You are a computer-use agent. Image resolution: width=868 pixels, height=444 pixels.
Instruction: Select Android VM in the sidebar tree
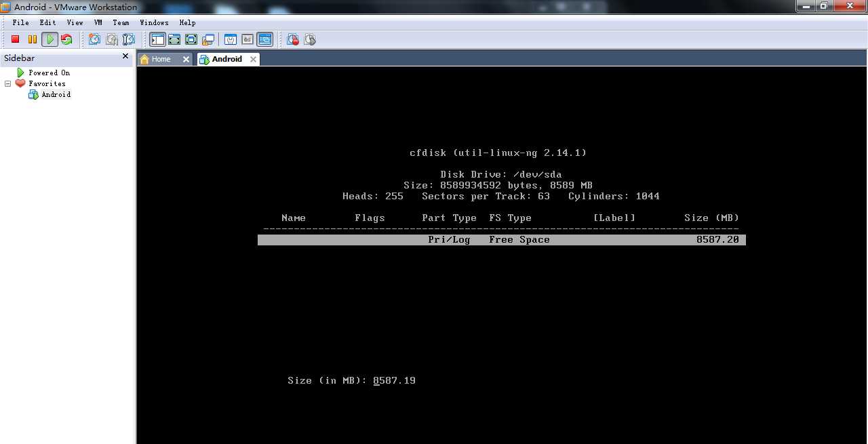tap(56, 94)
